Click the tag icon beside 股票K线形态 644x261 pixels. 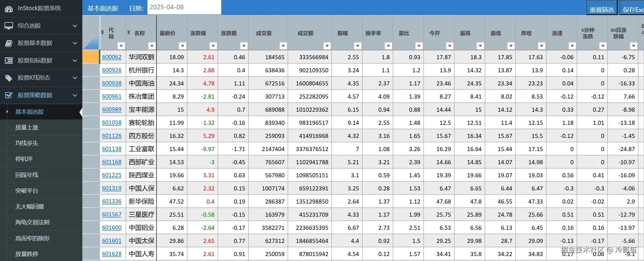click(9, 78)
